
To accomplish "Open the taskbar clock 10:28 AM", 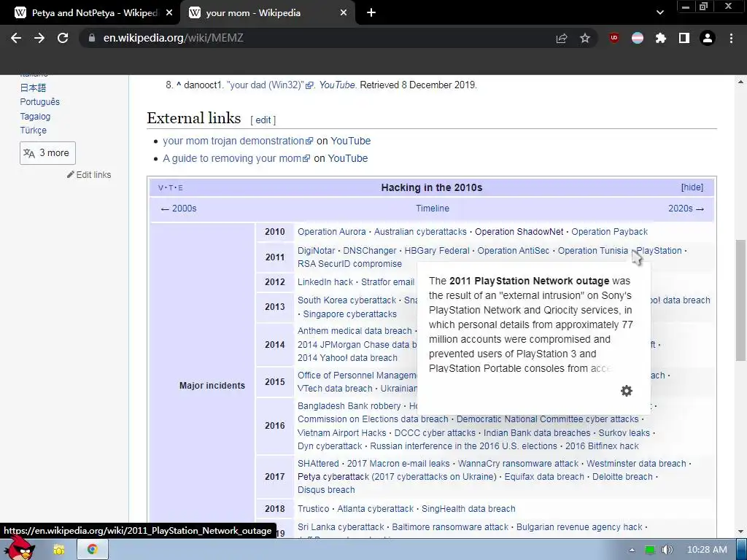I will click(707, 550).
